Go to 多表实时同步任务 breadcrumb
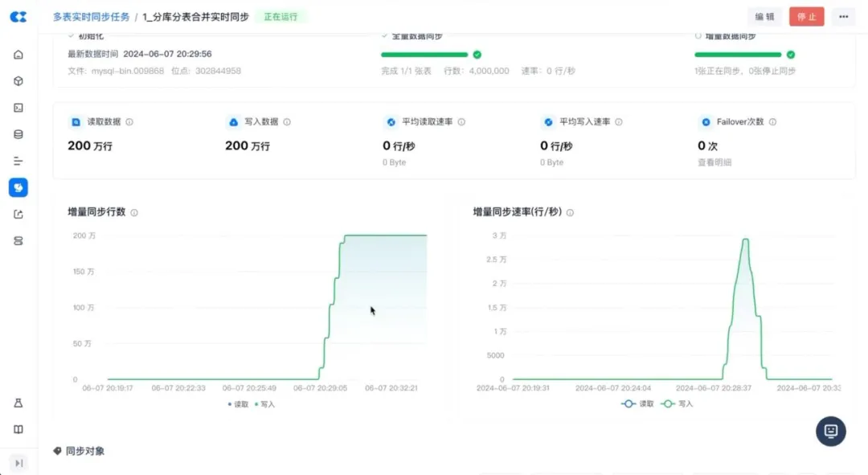This screenshot has width=868, height=475. tap(91, 17)
